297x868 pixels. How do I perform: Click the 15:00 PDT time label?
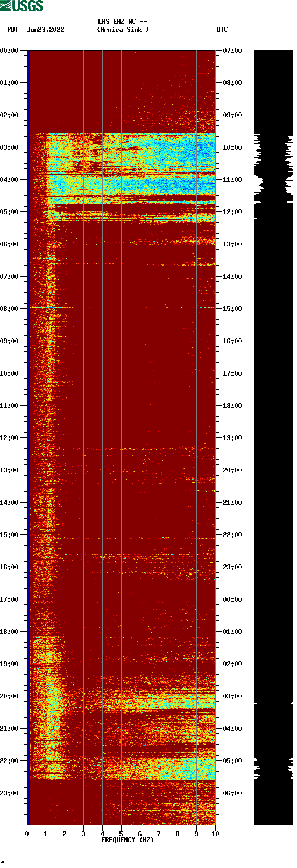pyautogui.click(x=9, y=535)
